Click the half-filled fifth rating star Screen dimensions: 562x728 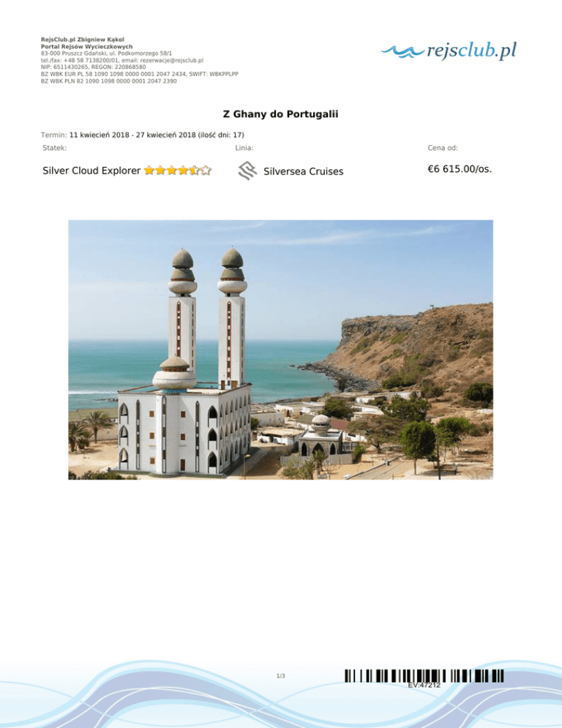194,171
